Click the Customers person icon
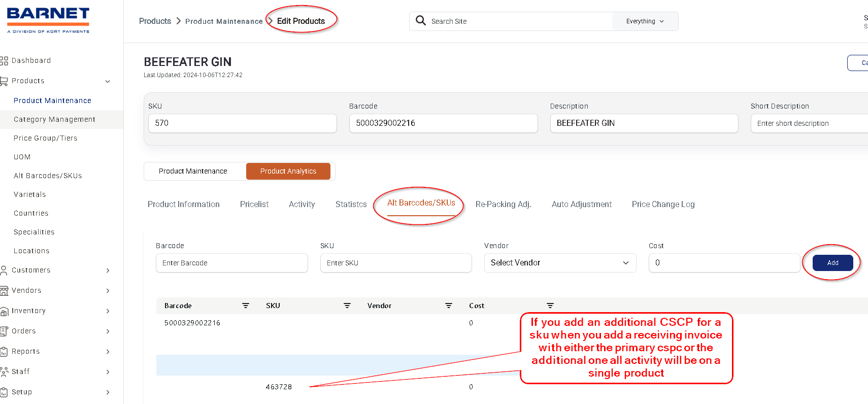Image resolution: width=868 pixels, height=404 pixels. pos(4,270)
